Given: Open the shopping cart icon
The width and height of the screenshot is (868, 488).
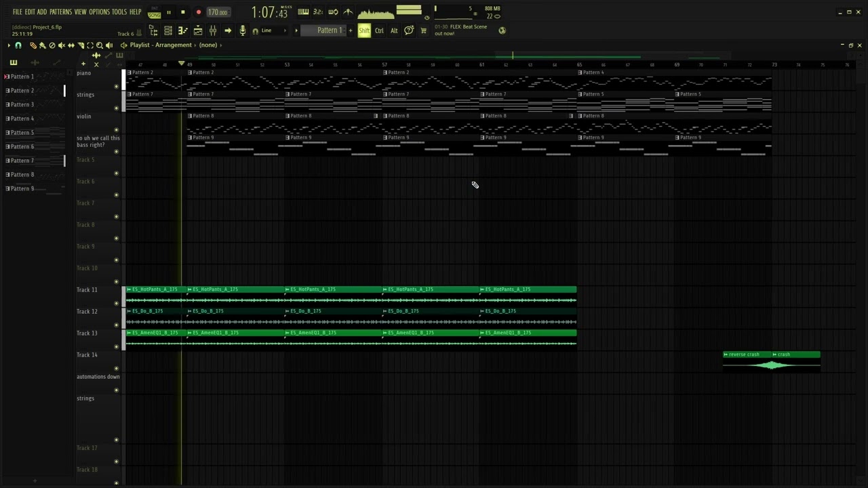Looking at the screenshot, I should pos(424,30).
